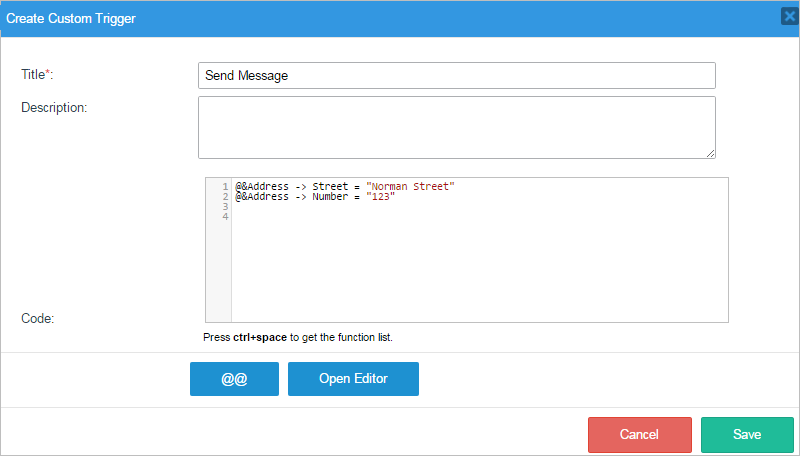Save the custom trigger
The width and height of the screenshot is (800, 456).
click(x=747, y=435)
